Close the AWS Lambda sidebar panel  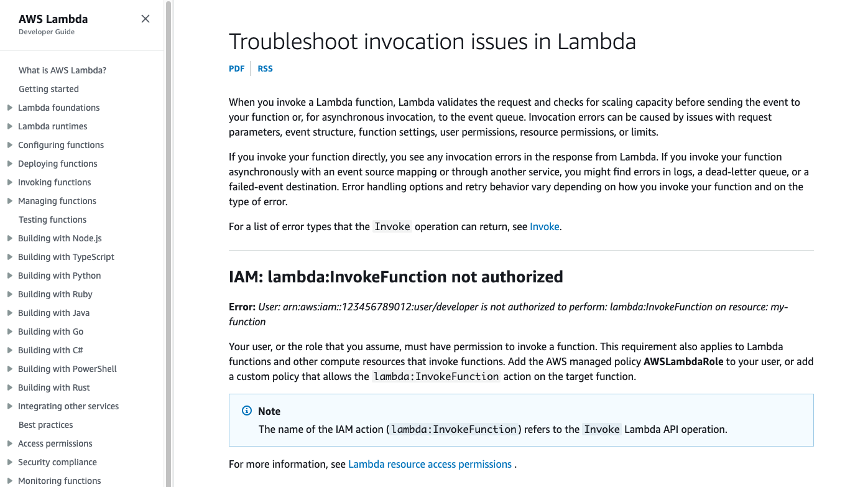[x=145, y=19]
